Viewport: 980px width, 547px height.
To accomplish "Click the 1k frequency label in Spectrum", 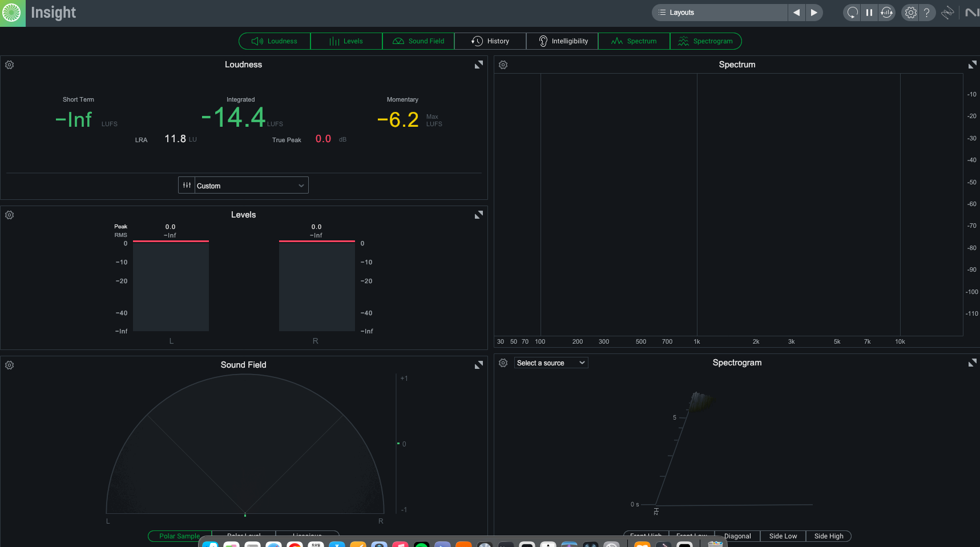I will 697,341.
